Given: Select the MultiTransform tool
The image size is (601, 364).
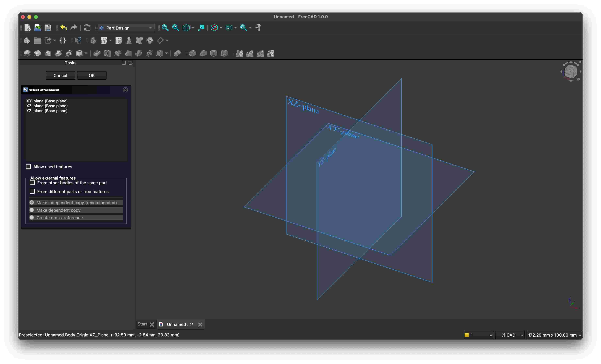Looking at the screenshot, I should 271,53.
